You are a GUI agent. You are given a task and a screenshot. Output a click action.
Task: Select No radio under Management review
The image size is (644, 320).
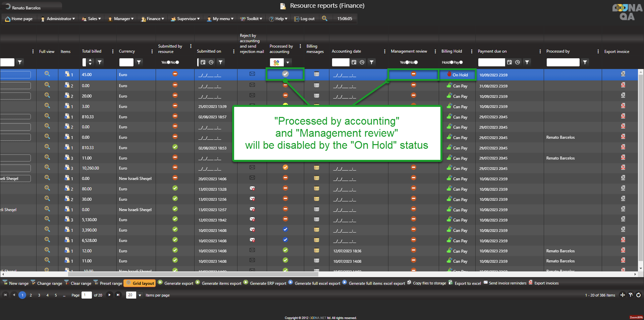point(416,62)
